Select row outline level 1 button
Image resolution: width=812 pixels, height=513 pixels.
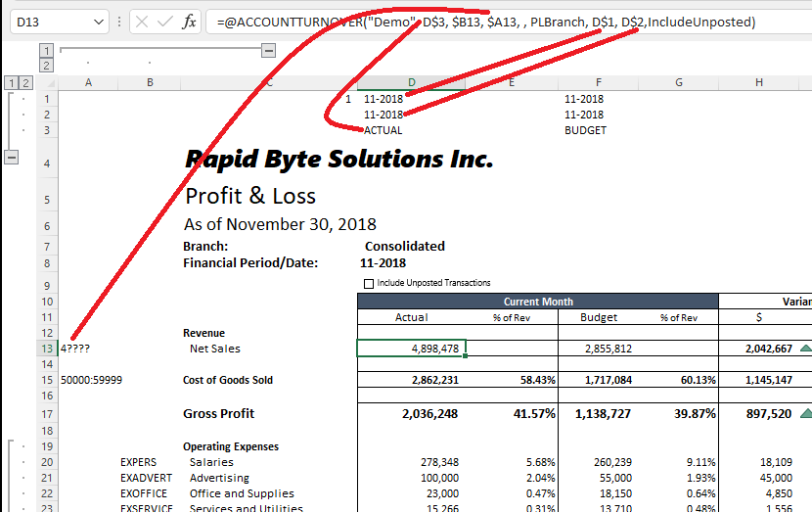click(x=12, y=82)
